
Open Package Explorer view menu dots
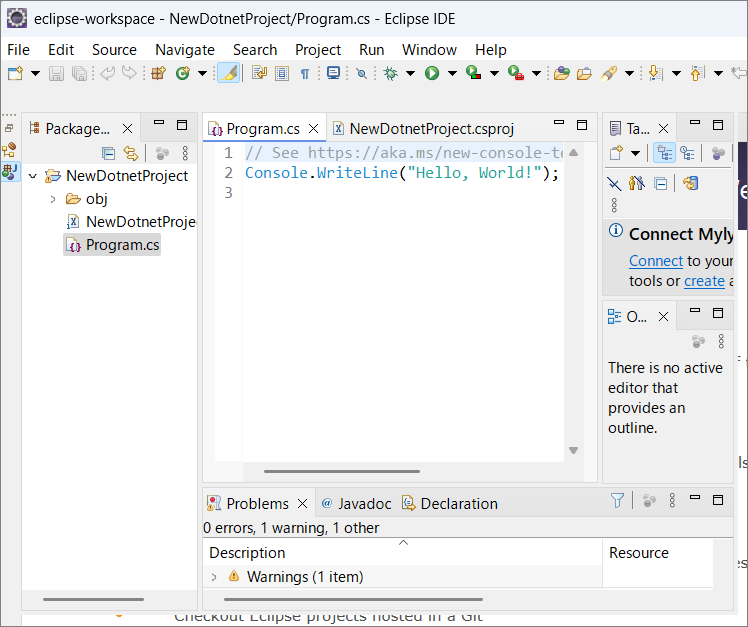tap(185, 153)
